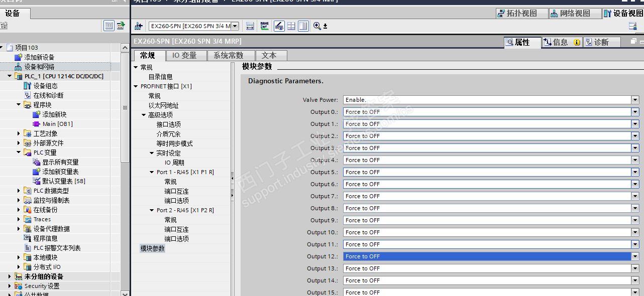Click the 显示所有变量 icon
The image size is (644, 296).
click(x=37, y=162)
